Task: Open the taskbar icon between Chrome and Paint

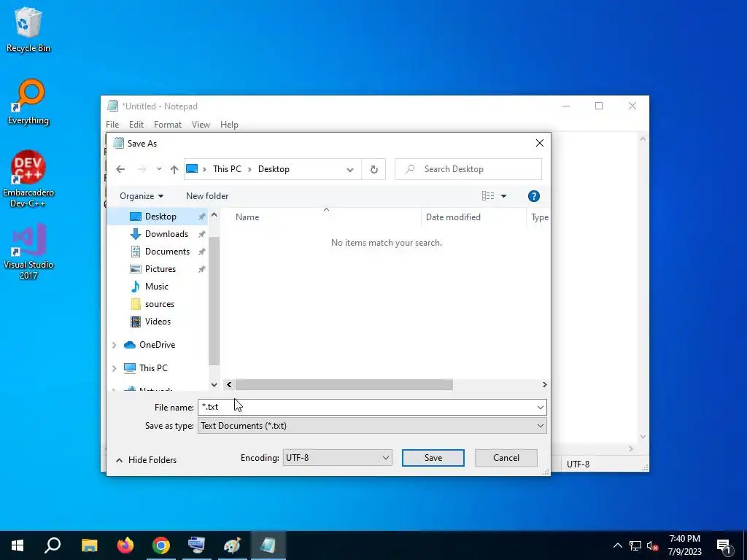Action: 197,545
